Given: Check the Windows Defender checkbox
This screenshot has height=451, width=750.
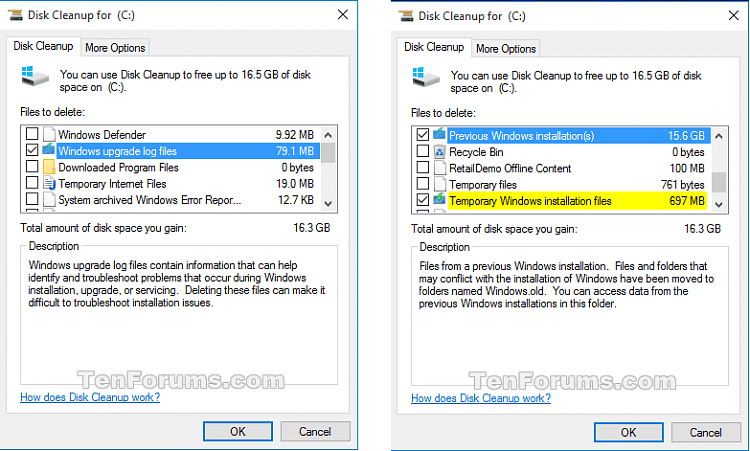Looking at the screenshot, I should pyautogui.click(x=32, y=133).
